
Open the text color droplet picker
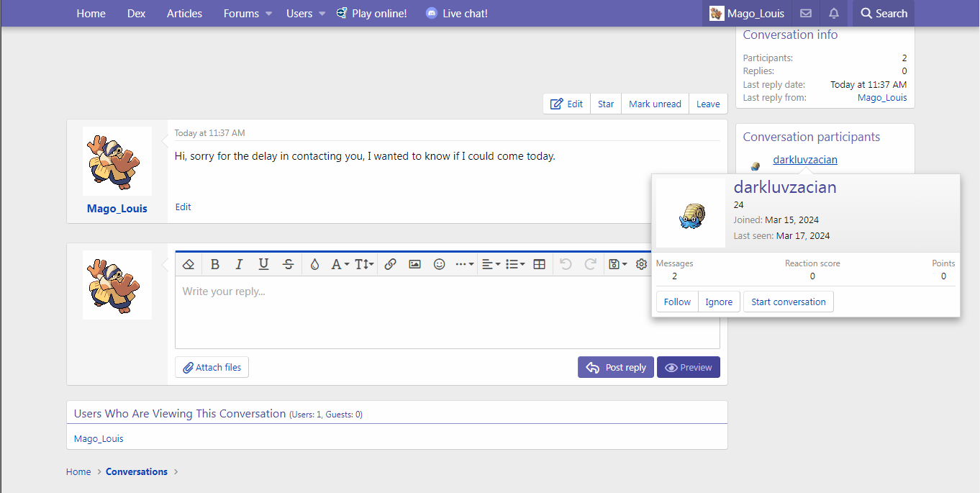(314, 264)
